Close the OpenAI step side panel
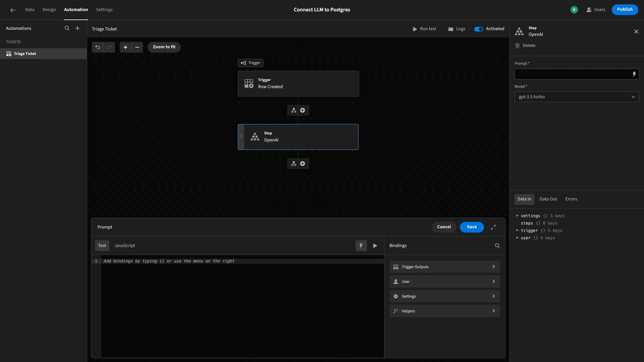The height and width of the screenshot is (362, 644). click(x=636, y=32)
